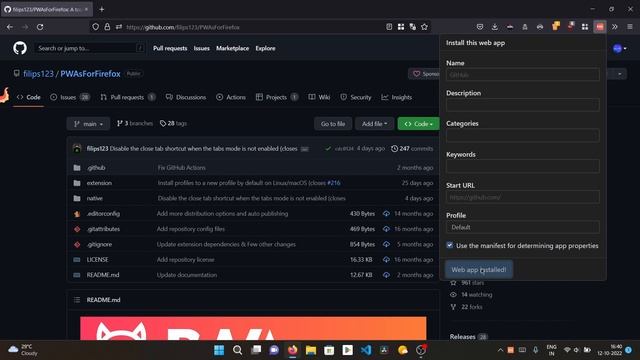The height and width of the screenshot is (360, 640).
Task: Click the translate icon in the address bar
Action: (x=413, y=27)
